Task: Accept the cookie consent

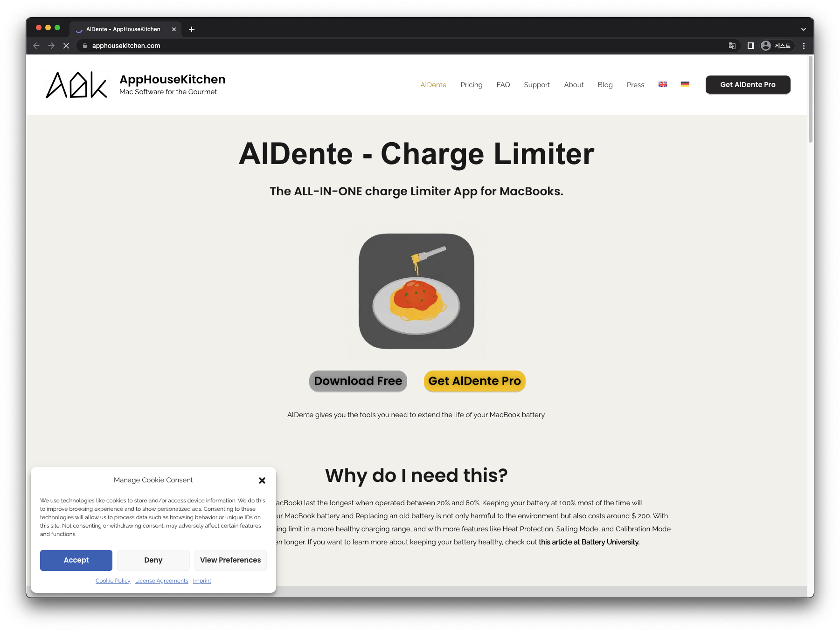Action: click(x=76, y=560)
